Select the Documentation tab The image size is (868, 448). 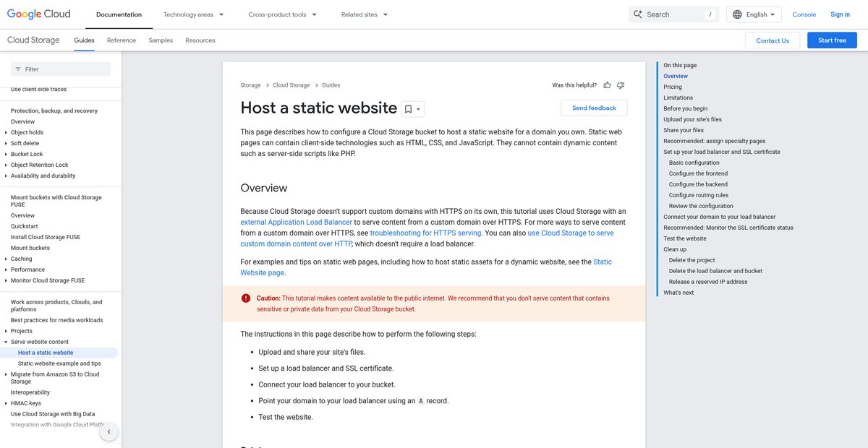119,14
